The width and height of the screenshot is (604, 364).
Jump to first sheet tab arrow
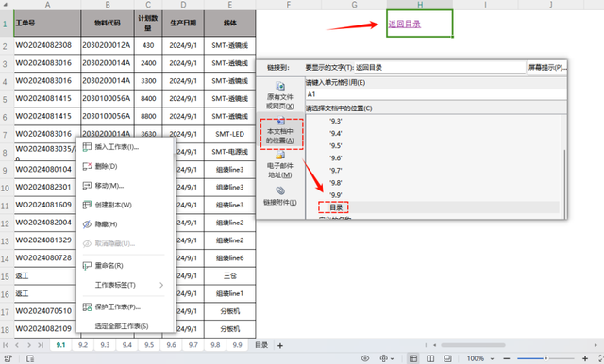coord(6,345)
